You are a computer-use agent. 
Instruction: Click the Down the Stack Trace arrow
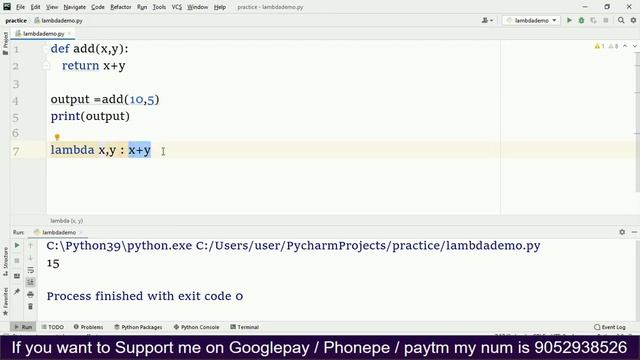point(30,258)
